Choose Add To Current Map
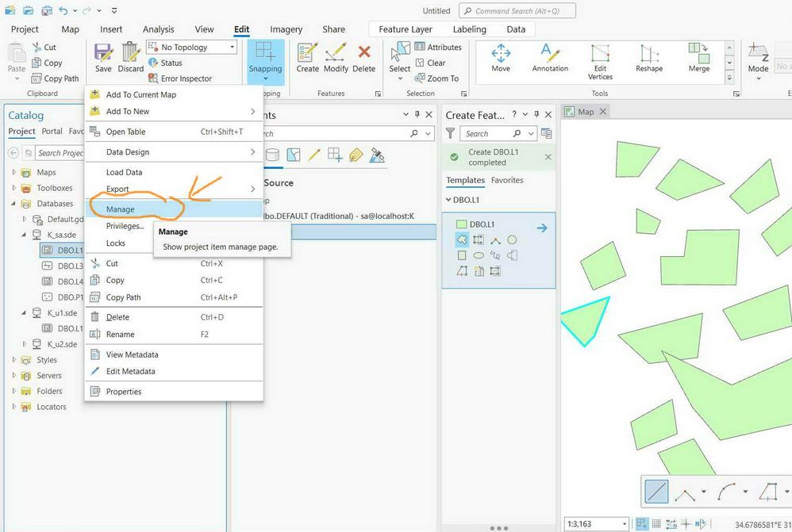792x532 pixels. (x=174, y=94)
